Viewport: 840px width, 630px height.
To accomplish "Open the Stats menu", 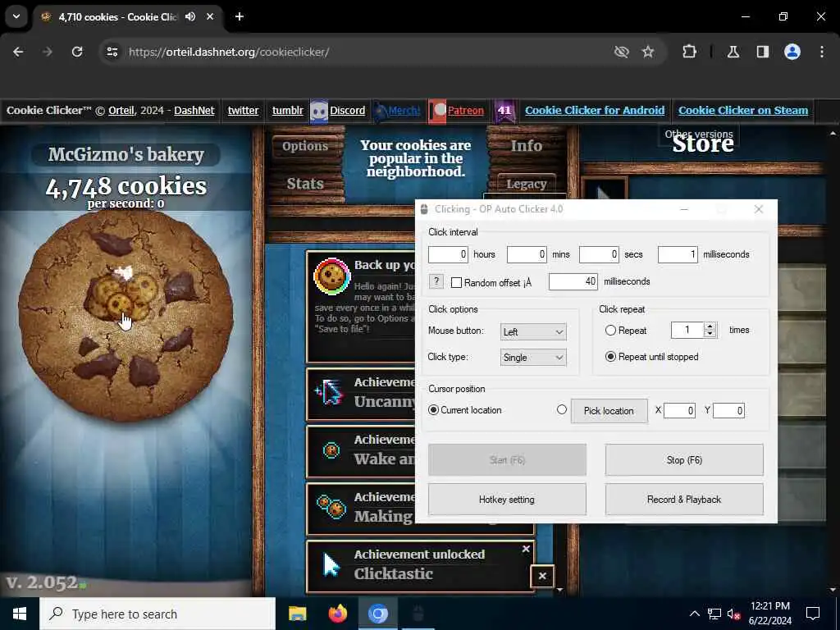I will [x=305, y=184].
